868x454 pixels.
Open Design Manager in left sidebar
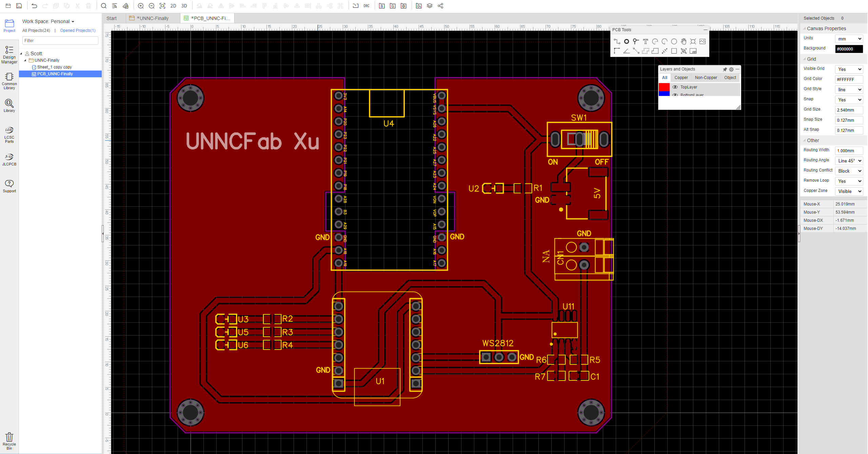[9, 55]
